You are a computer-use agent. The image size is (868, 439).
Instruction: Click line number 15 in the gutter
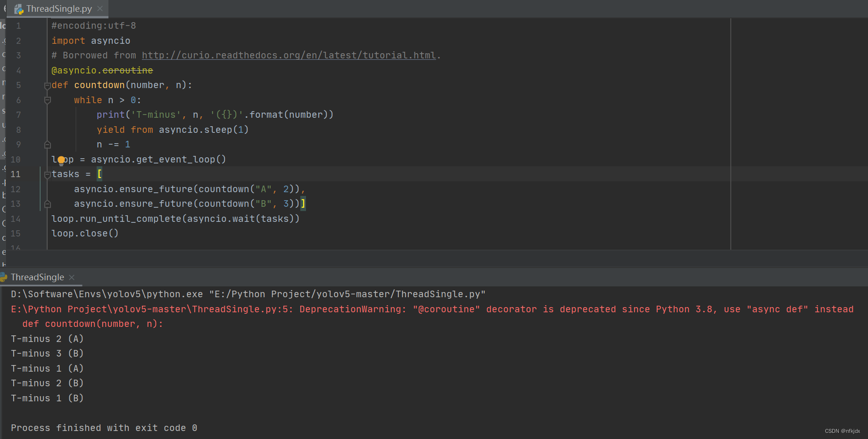pyautogui.click(x=16, y=234)
